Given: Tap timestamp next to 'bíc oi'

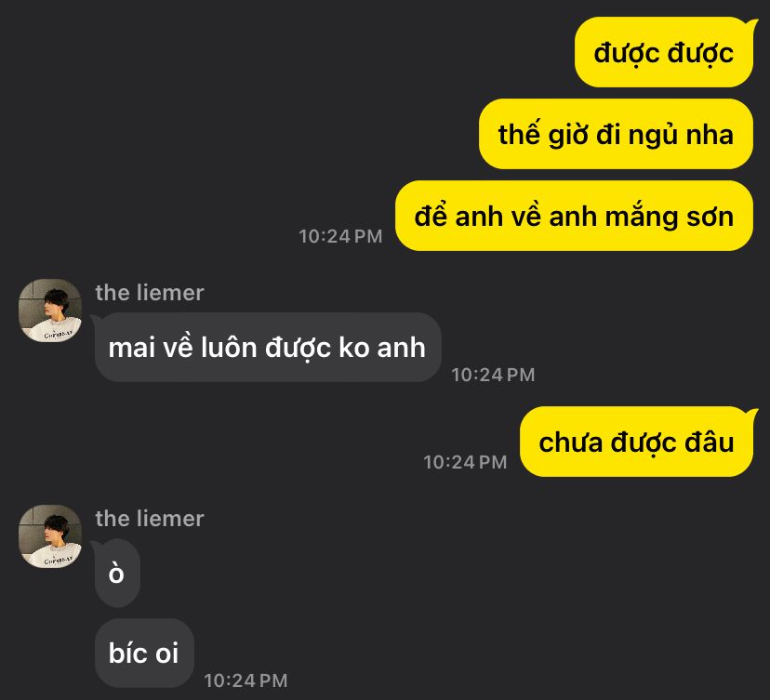Looking at the screenshot, I should click(x=246, y=680).
